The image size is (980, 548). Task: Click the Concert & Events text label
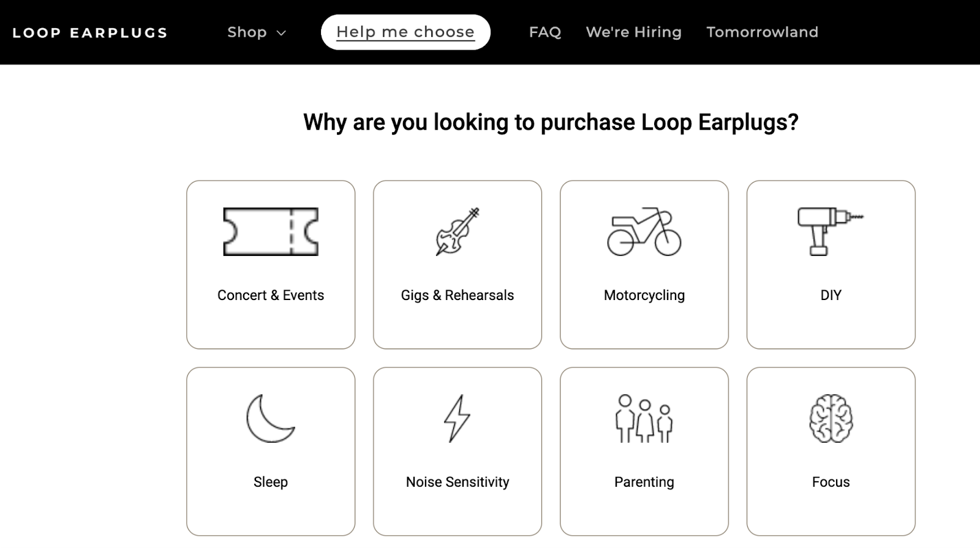[271, 295]
